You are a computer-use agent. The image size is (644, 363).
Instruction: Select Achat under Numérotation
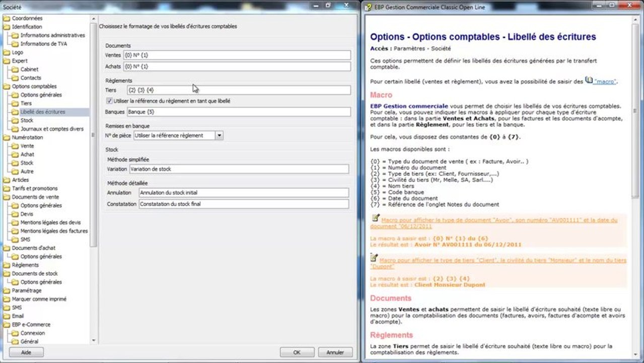pyautogui.click(x=27, y=154)
